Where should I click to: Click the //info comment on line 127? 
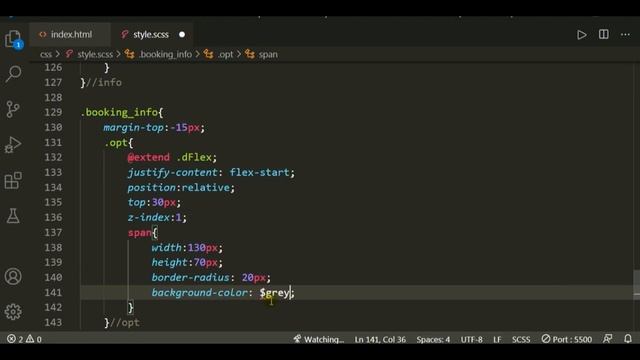coord(104,82)
